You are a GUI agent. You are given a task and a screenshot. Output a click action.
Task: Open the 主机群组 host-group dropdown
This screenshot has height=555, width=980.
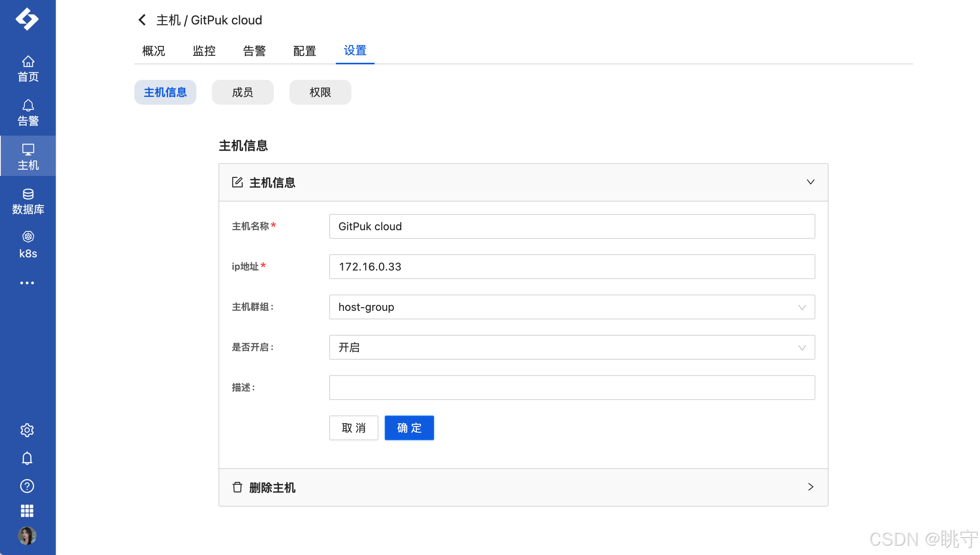tap(572, 307)
